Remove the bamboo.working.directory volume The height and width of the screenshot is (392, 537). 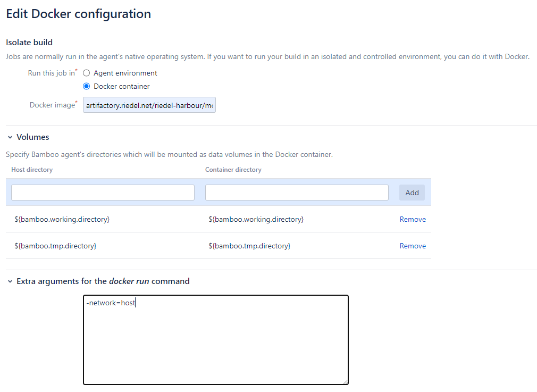(x=413, y=219)
